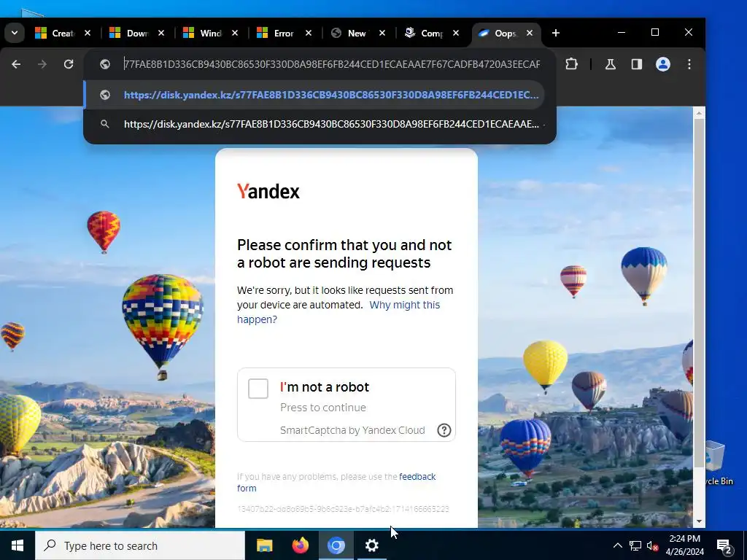Click the Yandex logo
The height and width of the screenshot is (560, 747).
(268, 192)
